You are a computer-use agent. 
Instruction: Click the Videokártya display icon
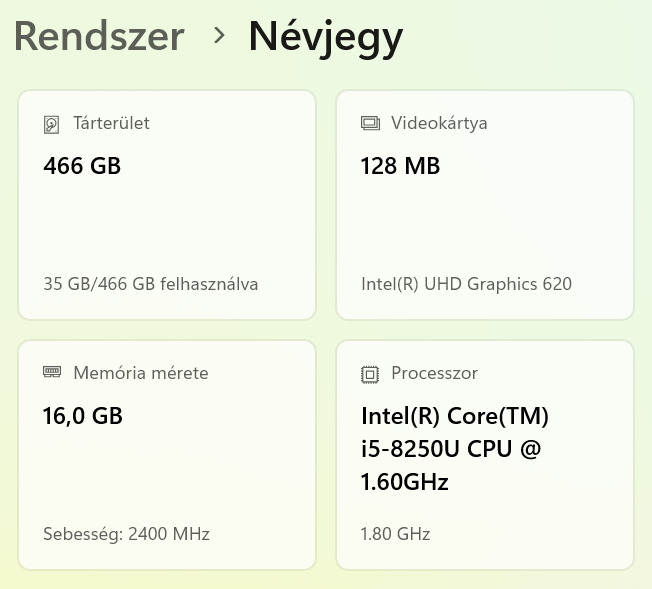tap(370, 124)
